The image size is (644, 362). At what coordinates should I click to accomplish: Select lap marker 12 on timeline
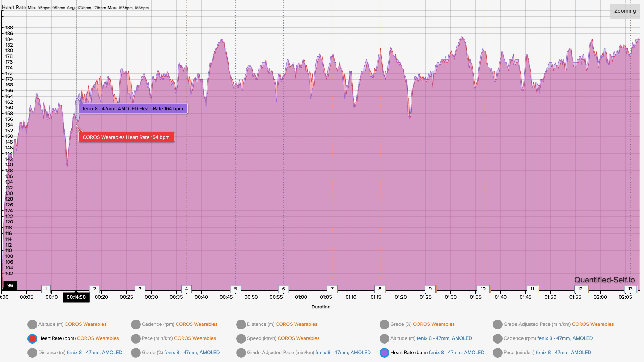point(580,289)
